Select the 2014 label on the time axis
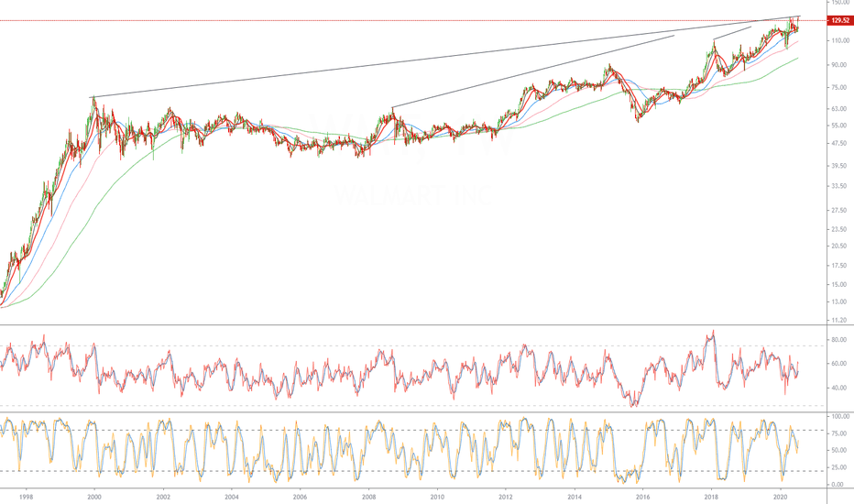This screenshot has height=504, width=854. tap(574, 497)
